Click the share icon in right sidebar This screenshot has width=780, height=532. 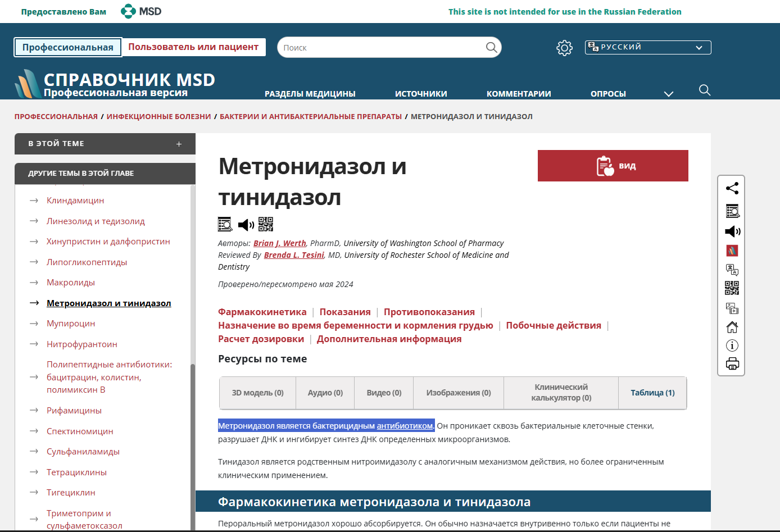coord(732,188)
